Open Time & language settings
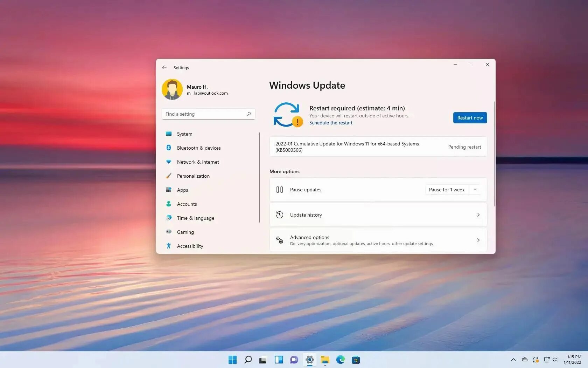This screenshot has width=588, height=368. point(209,218)
